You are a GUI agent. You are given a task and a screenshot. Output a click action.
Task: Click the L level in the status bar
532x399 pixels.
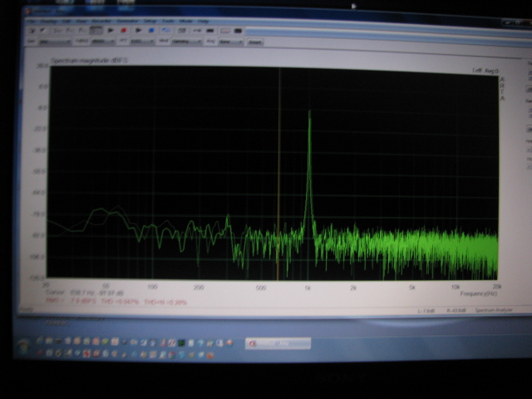(426, 310)
